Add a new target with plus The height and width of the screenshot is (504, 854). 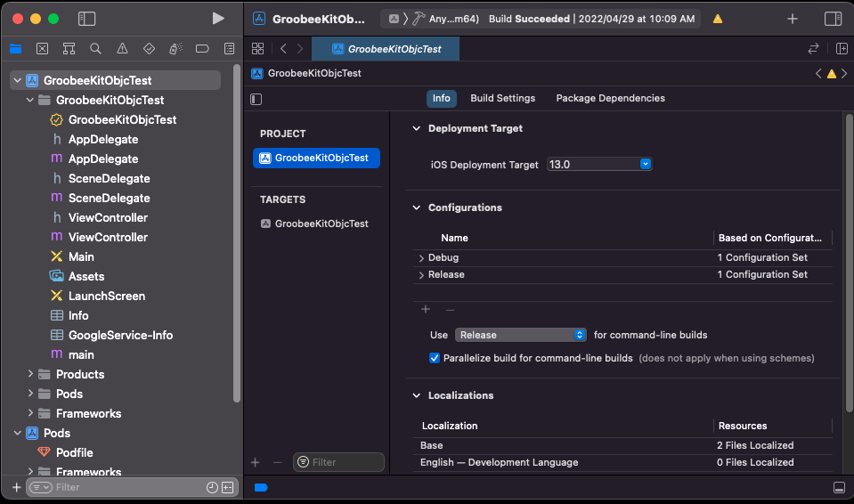click(255, 462)
